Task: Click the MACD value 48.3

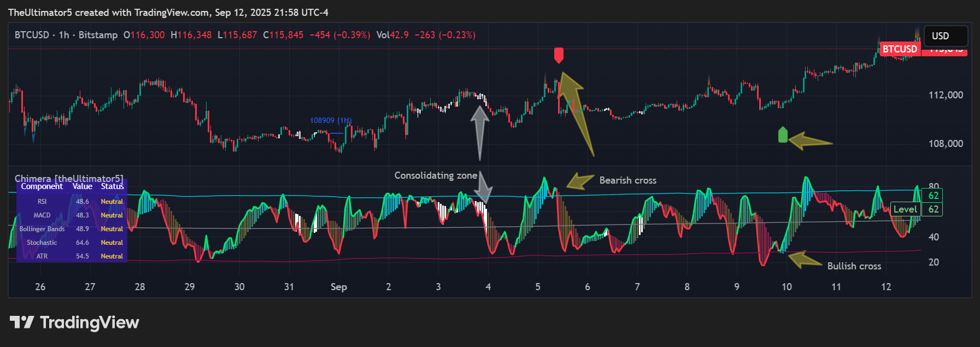Action: pyautogui.click(x=83, y=215)
